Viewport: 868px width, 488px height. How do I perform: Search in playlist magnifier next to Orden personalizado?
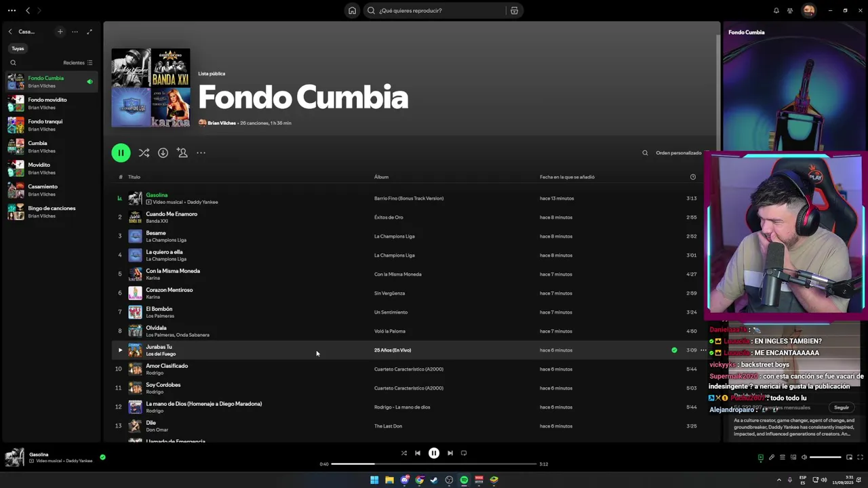click(x=645, y=152)
